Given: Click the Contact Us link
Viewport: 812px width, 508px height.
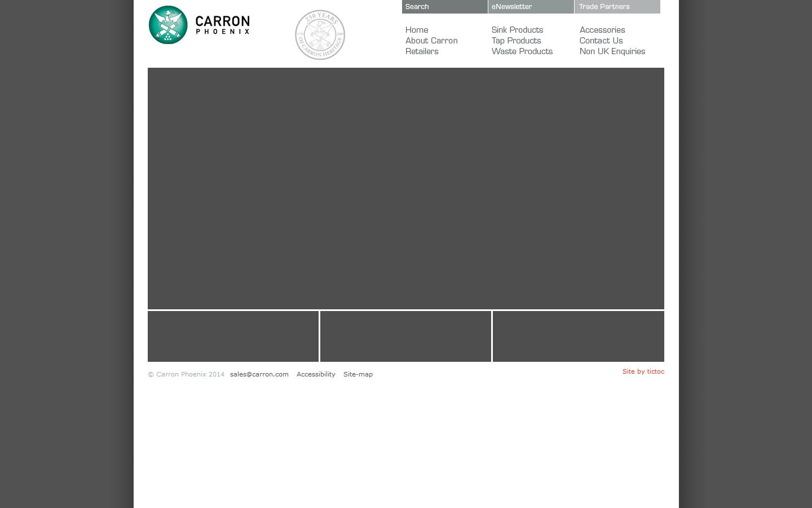Looking at the screenshot, I should (601, 41).
